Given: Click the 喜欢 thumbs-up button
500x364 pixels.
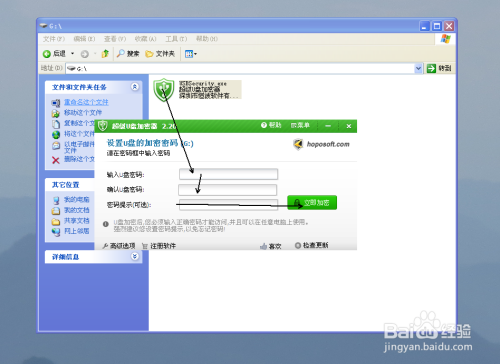Looking at the screenshot, I should [271, 246].
